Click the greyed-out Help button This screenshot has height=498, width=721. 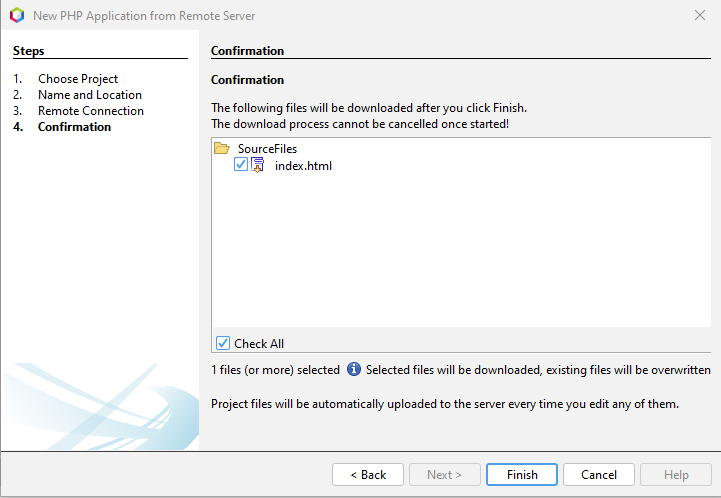coord(676,475)
